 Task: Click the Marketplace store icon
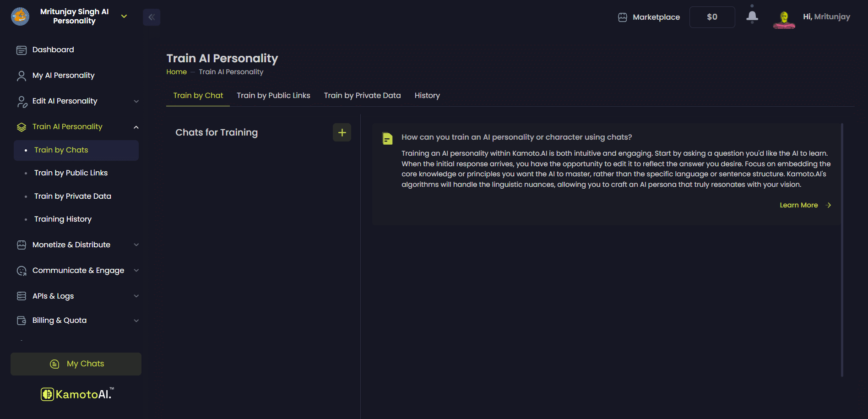pyautogui.click(x=623, y=17)
